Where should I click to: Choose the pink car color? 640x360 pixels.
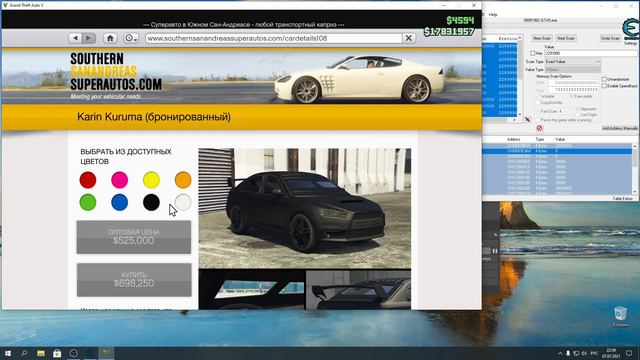pyautogui.click(x=120, y=180)
